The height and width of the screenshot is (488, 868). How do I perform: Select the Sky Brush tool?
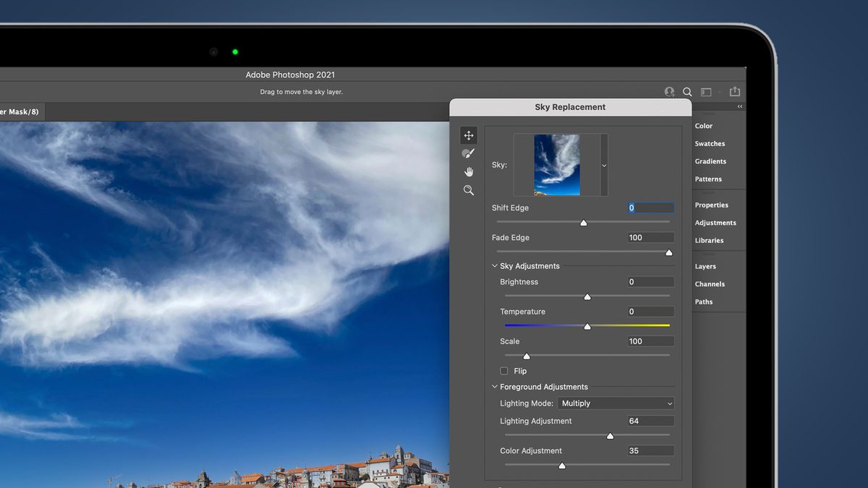pyautogui.click(x=469, y=153)
